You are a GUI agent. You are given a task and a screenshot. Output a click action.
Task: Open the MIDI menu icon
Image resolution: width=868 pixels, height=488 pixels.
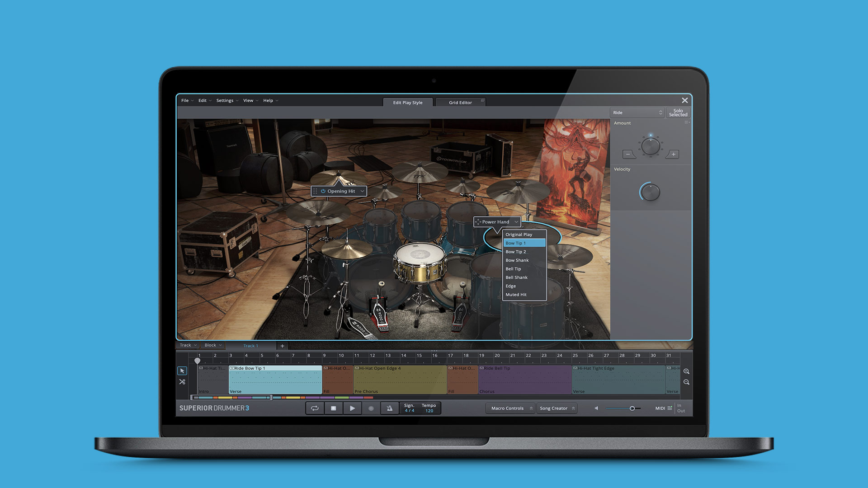tap(670, 408)
